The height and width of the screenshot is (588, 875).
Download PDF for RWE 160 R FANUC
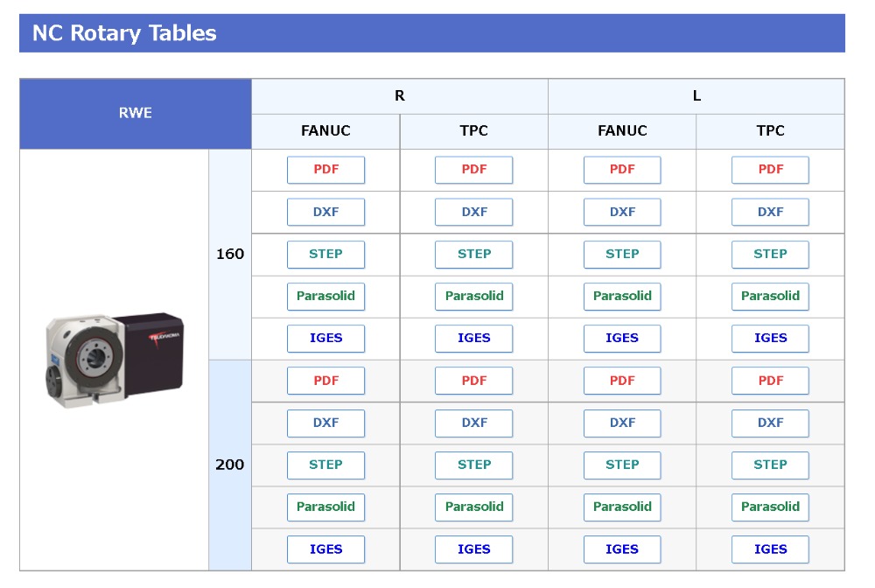(325, 170)
